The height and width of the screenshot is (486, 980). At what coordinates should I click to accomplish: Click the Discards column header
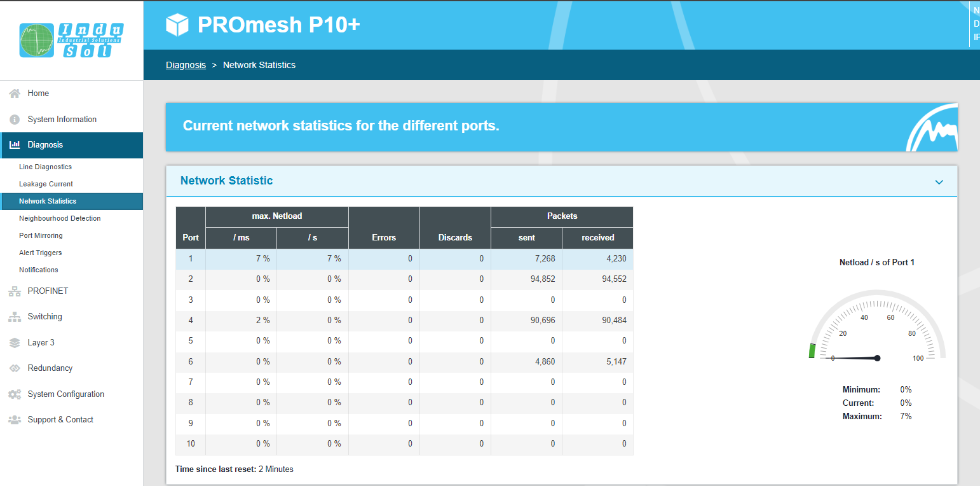[x=455, y=228]
